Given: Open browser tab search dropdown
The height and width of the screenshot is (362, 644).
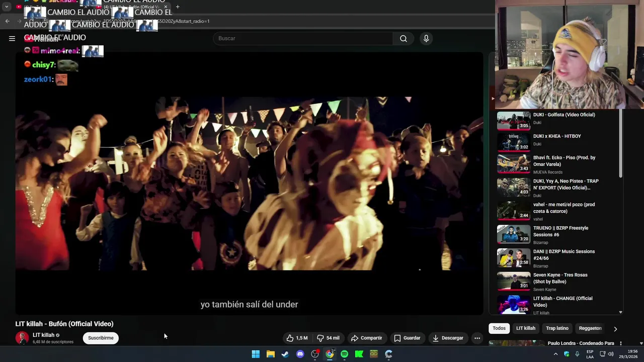Looking at the screenshot, I should [7, 7].
